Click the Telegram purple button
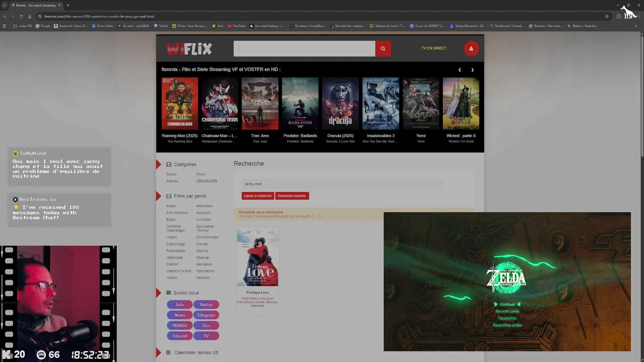The height and width of the screenshot is (362, 644). point(206,315)
